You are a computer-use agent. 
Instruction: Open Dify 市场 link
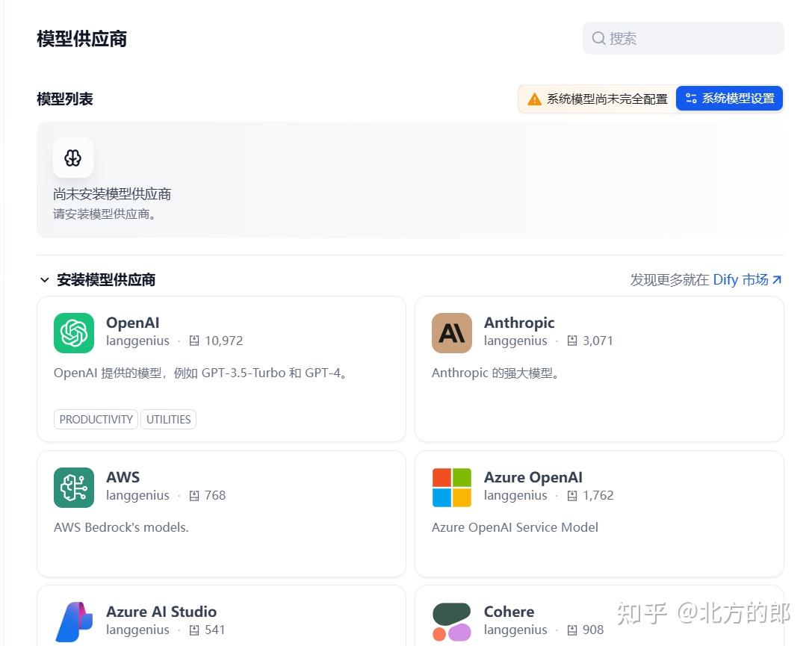pyautogui.click(x=740, y=279)
